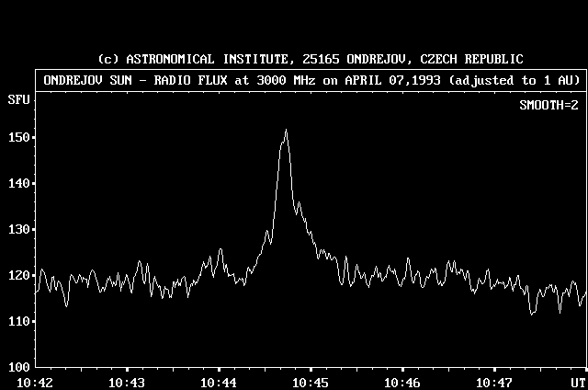This screenshot has width=588, height=390.
Task: Click the SFU axis unit label
Action: pyautogui.click(x=17, y=97)
